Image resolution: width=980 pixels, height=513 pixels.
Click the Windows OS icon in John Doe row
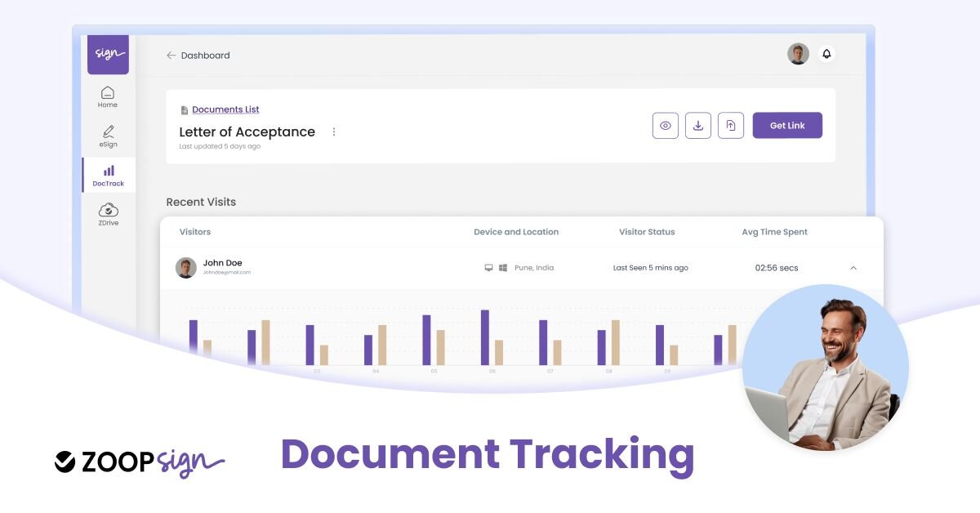coord(503,268)
